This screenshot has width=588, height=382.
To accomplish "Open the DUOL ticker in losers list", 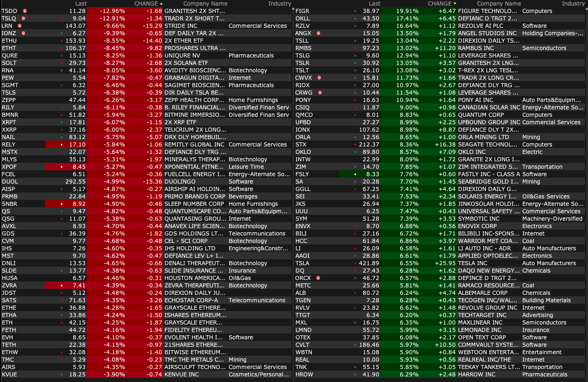I will click(x=10, y=182).
